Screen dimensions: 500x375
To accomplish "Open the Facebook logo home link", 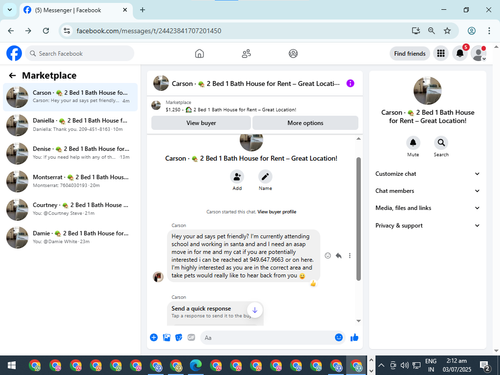I will (x=14, y=53).
